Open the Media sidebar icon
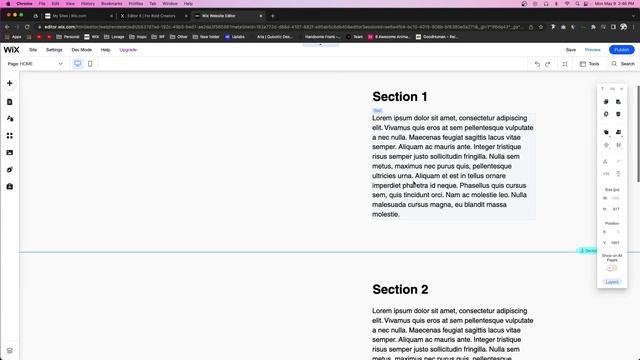The width and height of the screenshot is (640, 360). tap(10, 153)
